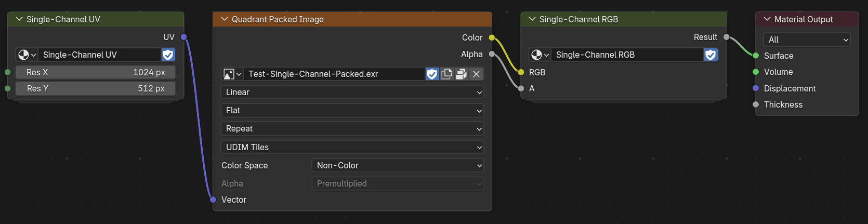Open image file icon in image node
Image resolution: width=868 pixels, height=224 pixels.
pyautogui.click(x=461, y=74)
